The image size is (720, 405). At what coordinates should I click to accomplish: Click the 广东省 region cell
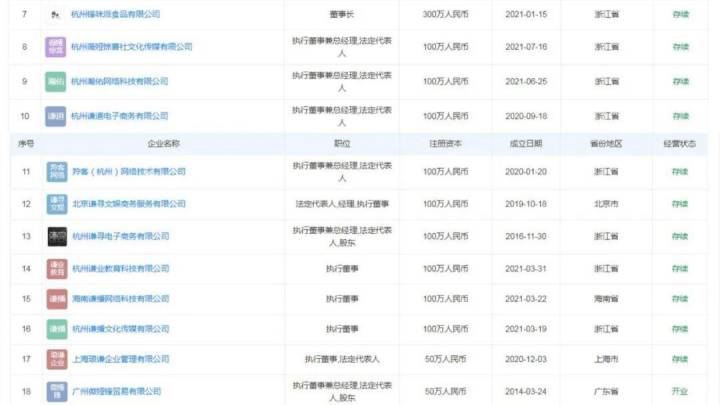coord(606,391)
